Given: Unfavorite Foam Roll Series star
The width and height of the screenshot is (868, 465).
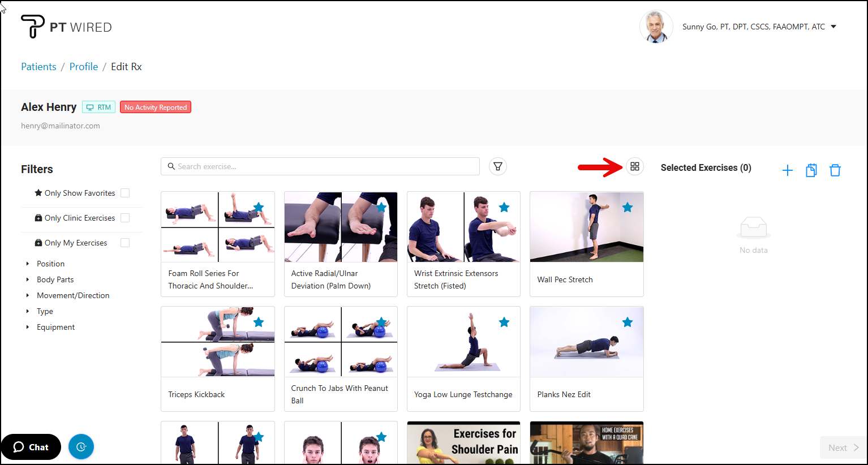Looking at the screenshot, I should (259, 207).
